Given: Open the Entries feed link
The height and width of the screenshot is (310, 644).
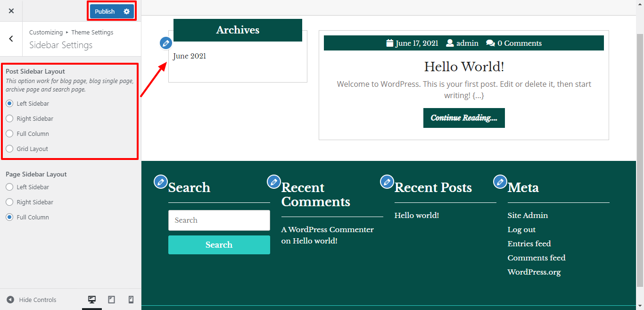Looking at the screenshot, I should click(529, 244).
